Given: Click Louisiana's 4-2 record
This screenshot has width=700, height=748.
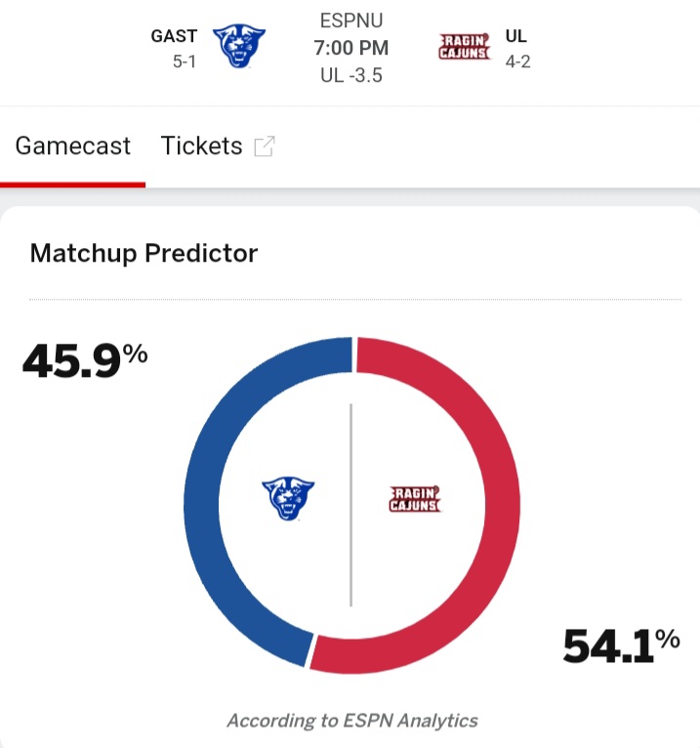Looking at the screenshot, I should pos(517,61).
